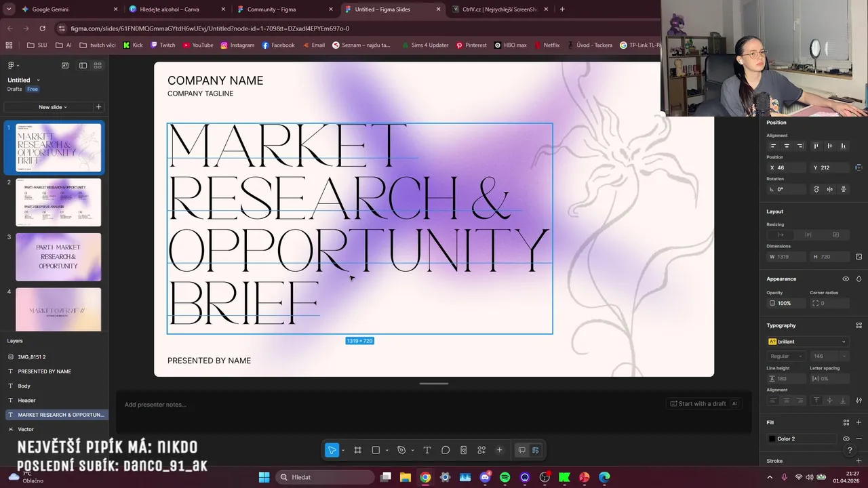Image resolution: width=868 pixels, height=488 pixels.
Task: Click the Actions components icon in toolbar
Action: pos(481,450)
